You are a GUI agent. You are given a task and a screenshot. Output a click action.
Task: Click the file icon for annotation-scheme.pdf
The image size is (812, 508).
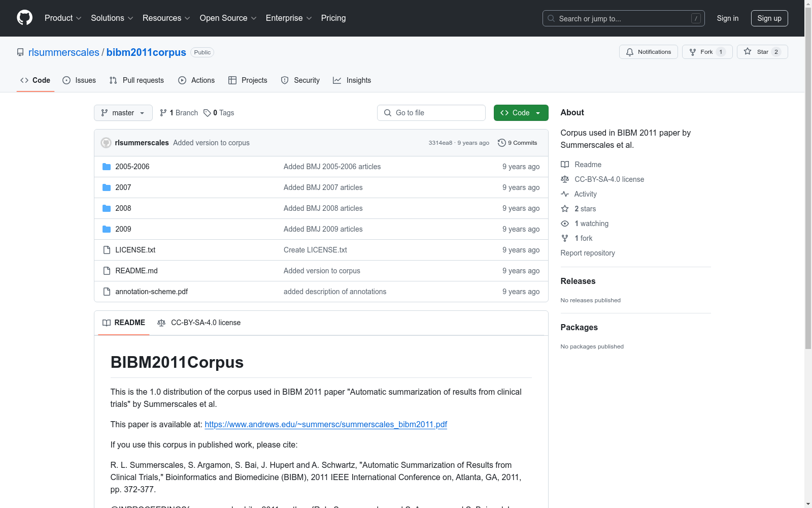[107, 292]
